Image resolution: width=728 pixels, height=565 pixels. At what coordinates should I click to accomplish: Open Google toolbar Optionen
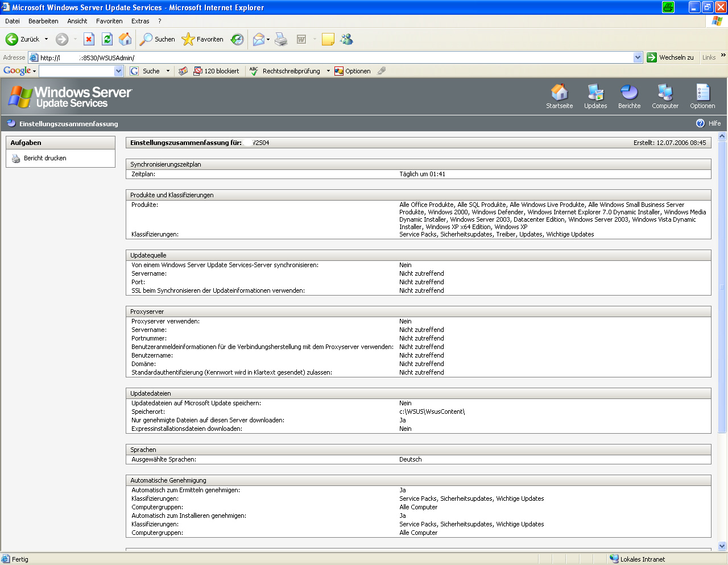coord(353,71)
